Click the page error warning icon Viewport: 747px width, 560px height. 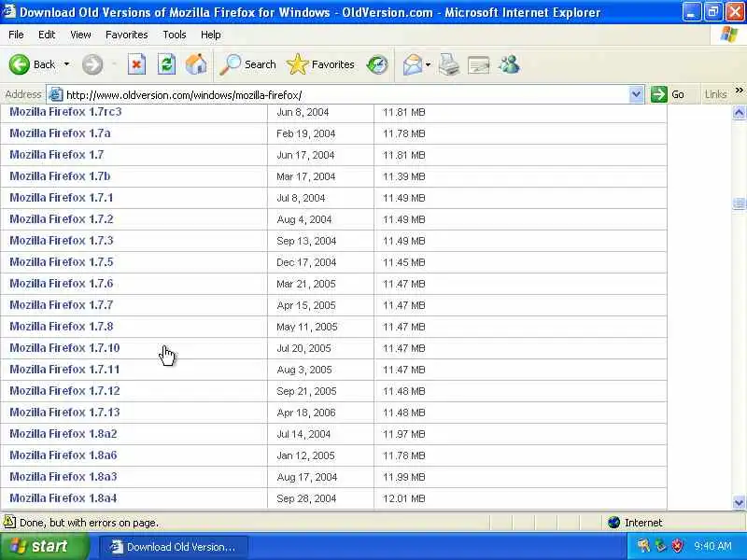(x=9, y=522)
